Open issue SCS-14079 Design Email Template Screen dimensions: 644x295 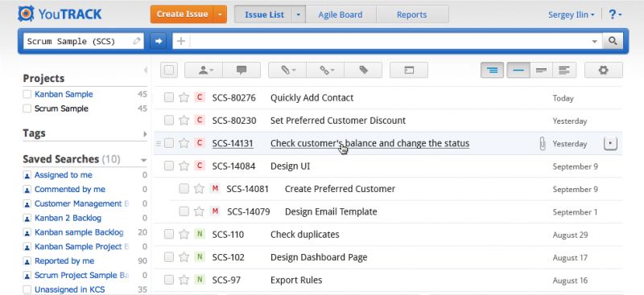tap(331, 211)
